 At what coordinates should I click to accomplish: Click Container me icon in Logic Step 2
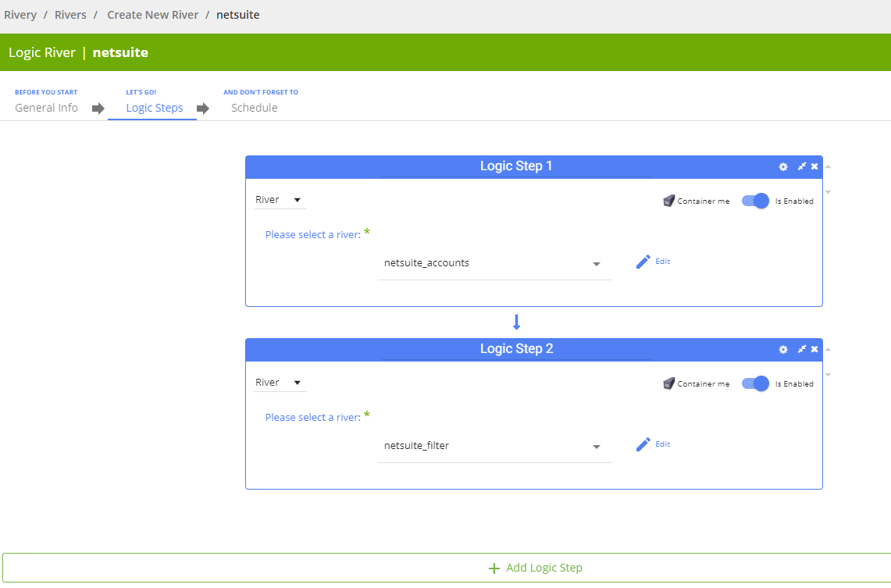668,383
